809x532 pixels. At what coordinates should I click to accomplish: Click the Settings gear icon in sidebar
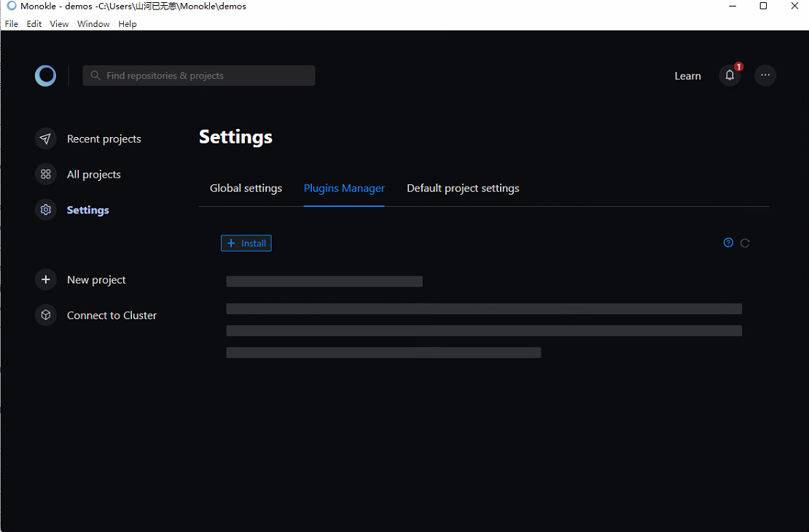pyautogui.click(x=45, y=209)
